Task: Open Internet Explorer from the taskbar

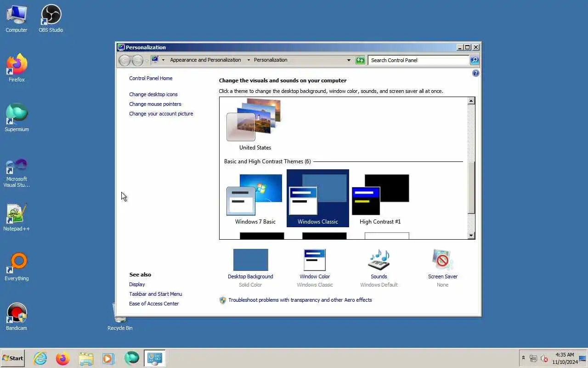Action: pos(40,358)
